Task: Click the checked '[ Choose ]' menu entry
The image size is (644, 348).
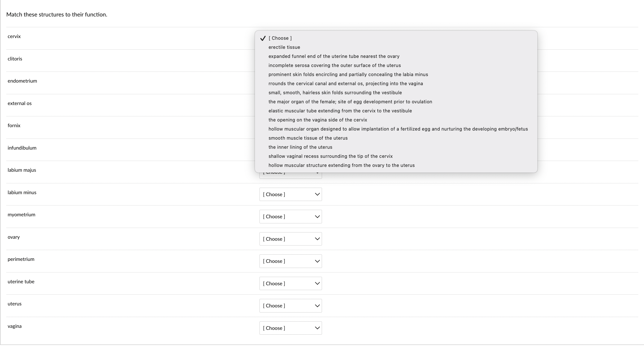Action: click(280, 38)
